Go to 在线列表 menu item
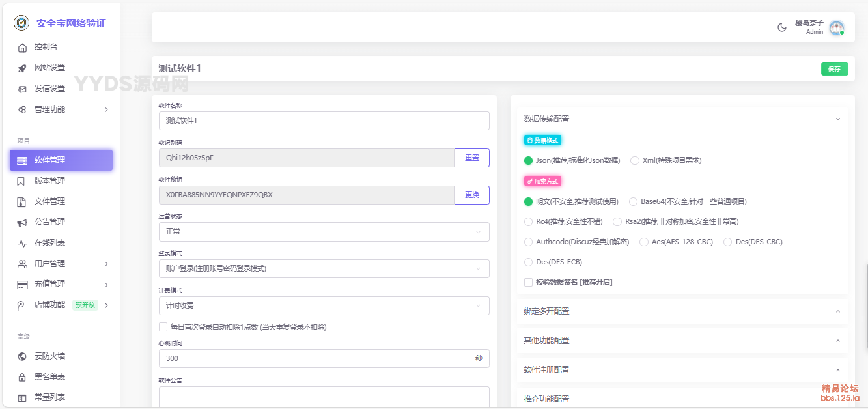 (49, 243)
